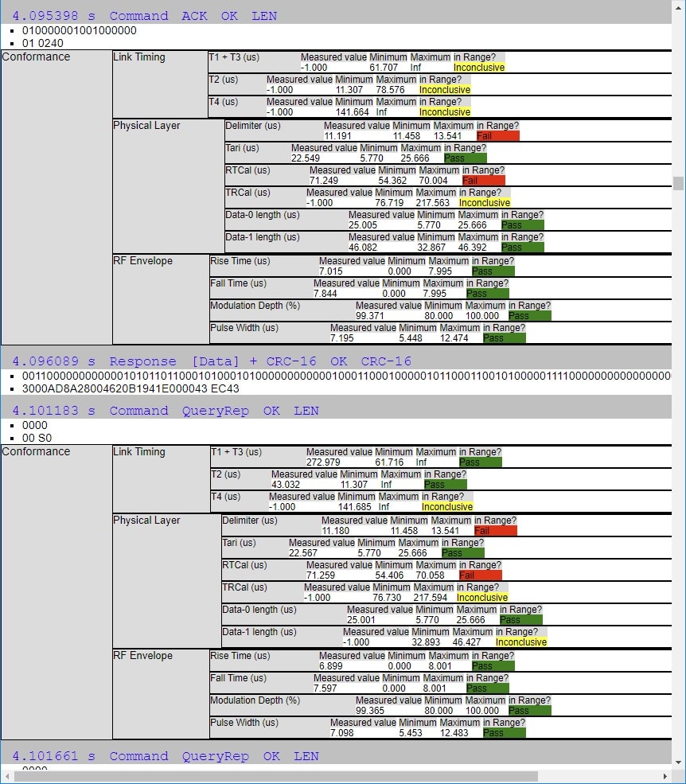686x784 pixels.
Task: Click the Fail result beside maximum 13.541 under ACK
Action: pos(497,136)
